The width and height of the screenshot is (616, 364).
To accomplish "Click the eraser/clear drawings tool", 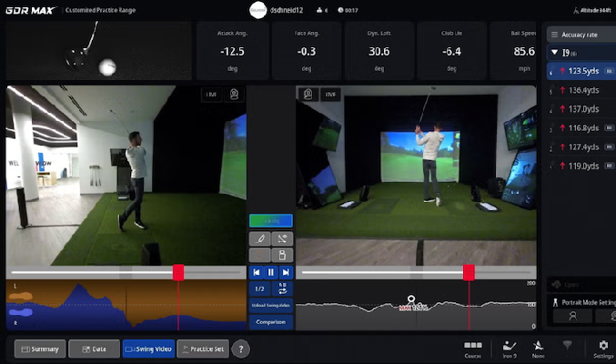I will (x=282, y=255).
